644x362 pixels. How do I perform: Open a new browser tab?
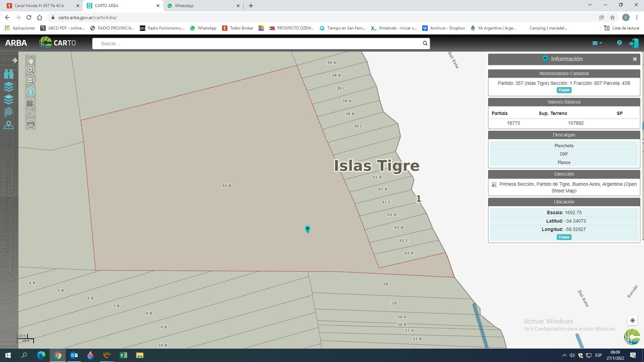coord(251,6)
